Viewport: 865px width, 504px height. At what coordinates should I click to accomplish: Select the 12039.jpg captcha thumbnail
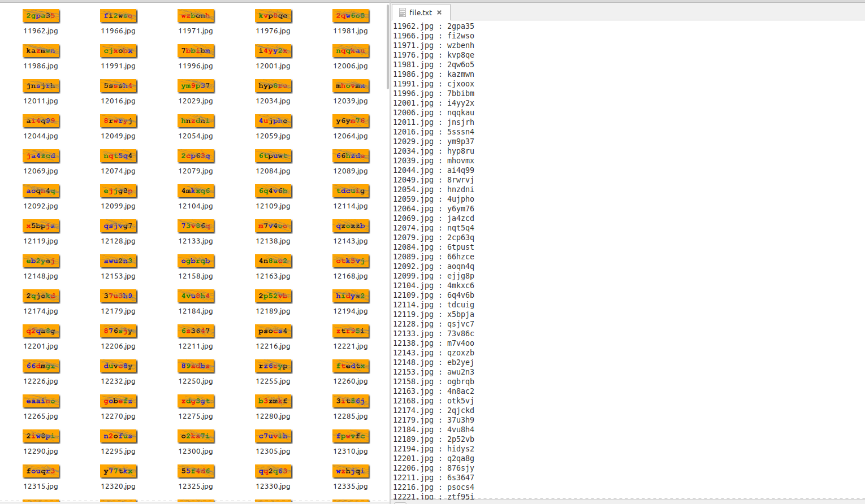(351, 86)
